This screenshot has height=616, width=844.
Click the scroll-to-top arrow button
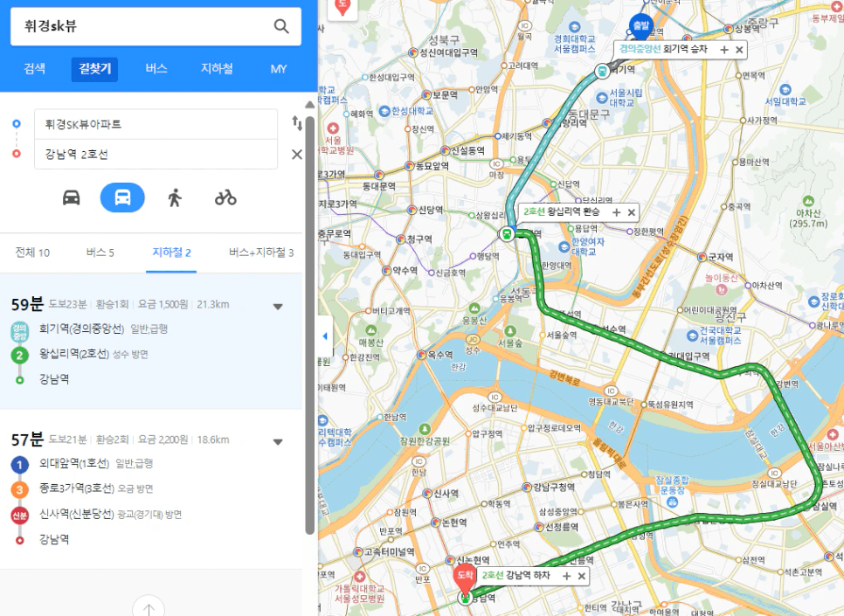(x=149, y=607)
